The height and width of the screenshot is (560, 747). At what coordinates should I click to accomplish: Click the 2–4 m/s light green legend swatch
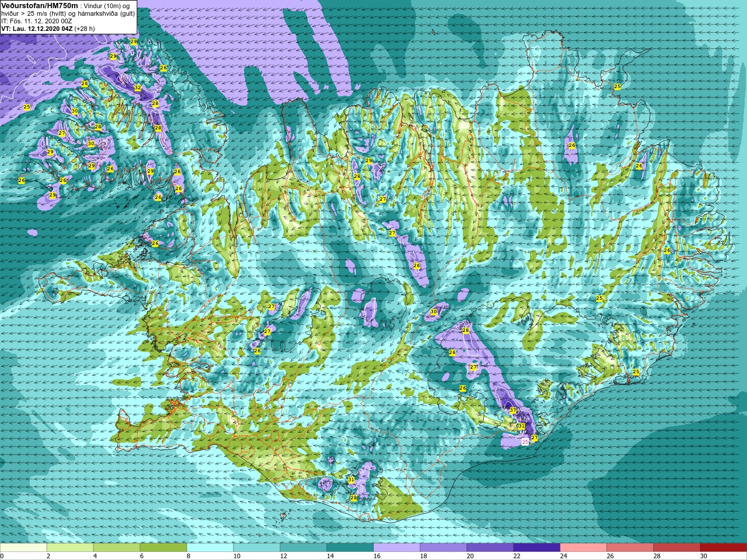tap(70, 548)
